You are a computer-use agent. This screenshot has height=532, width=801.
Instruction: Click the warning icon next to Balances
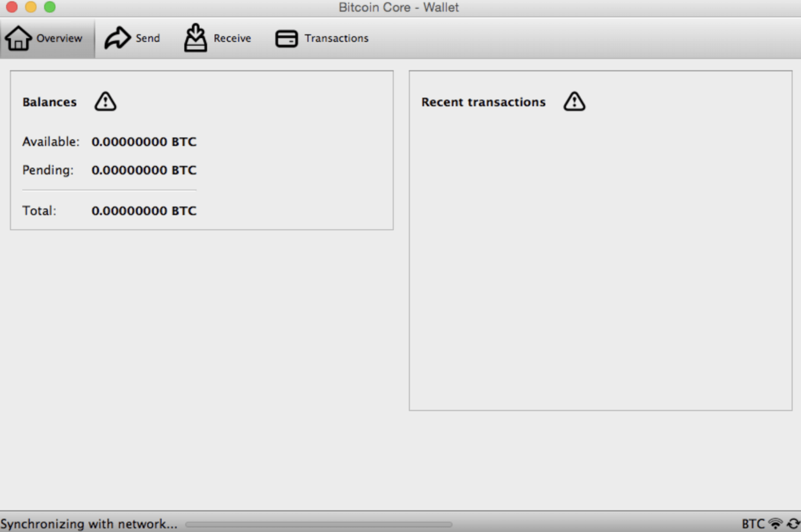tap(105, 101)
